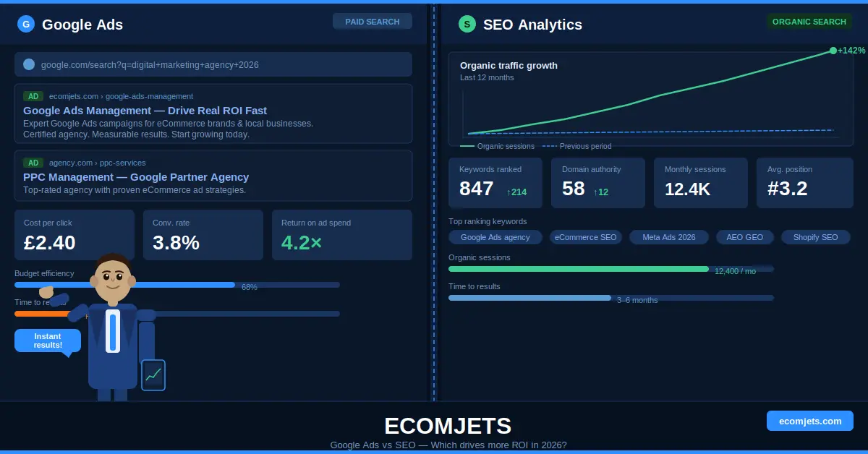Select the Shopify SEO keyword chip

(x=816, y=237)
